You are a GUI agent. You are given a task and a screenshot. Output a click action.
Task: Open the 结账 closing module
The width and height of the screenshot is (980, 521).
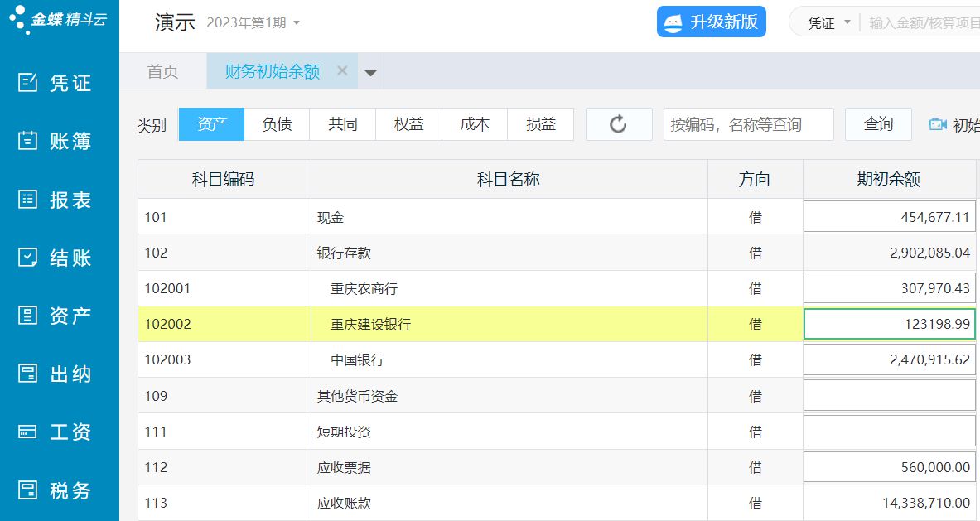[x=55, y=258]
